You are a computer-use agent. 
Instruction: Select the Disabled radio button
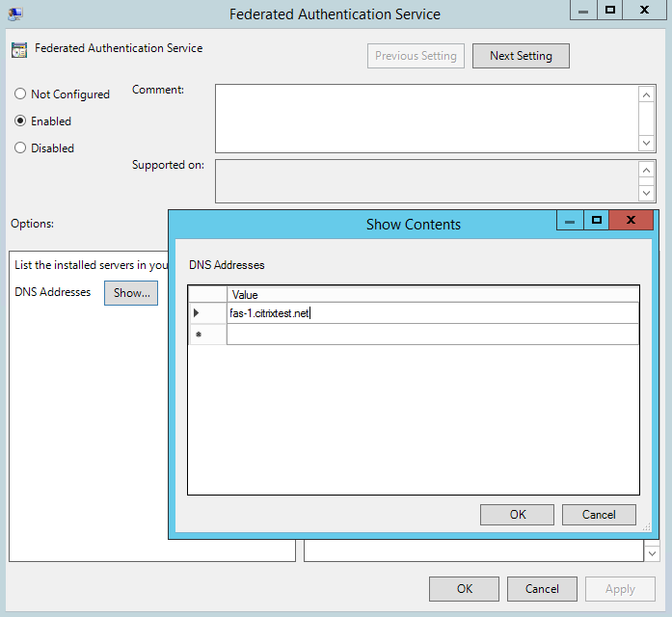click(20, 148)
